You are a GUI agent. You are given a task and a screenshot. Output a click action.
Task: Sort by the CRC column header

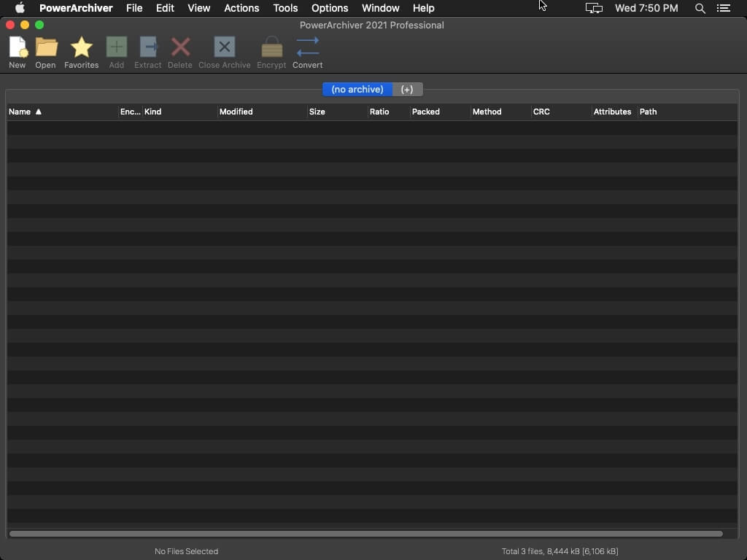tap(561, 112)
